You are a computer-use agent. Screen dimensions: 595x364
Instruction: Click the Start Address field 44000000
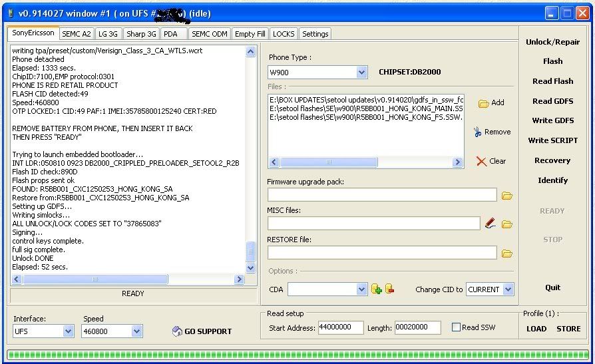click(x=340, y=327)
